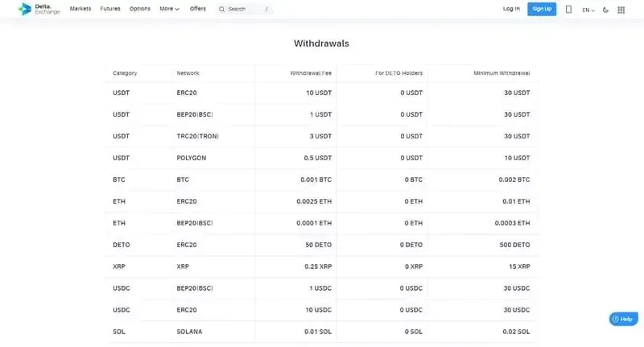Screen dimensions: 644x347
Task: Click the 500 DETO minimum withdrawal
Action: [514, 245]
